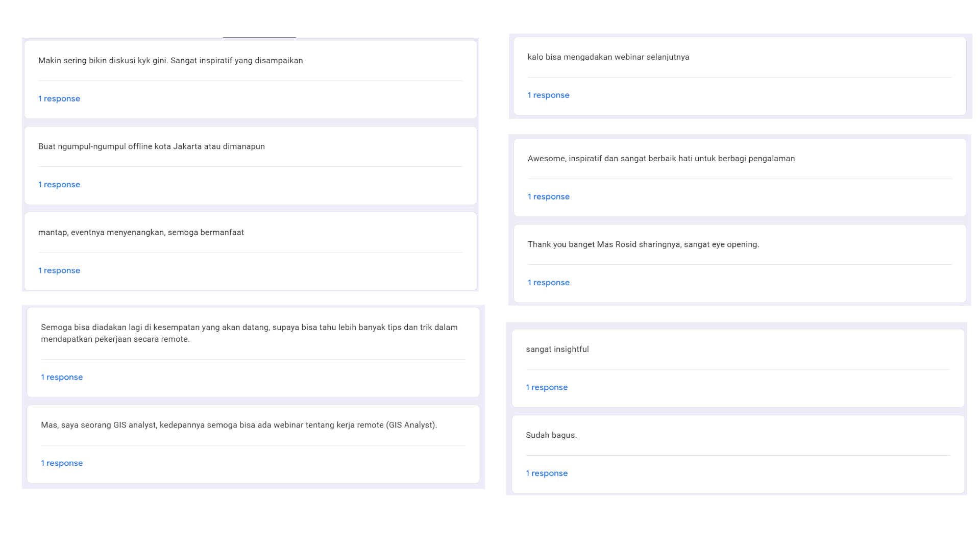Select the 'Awesome, inspiratif dan sangat berbaik hati' text

pyautogui.click(x=661, y=159)
